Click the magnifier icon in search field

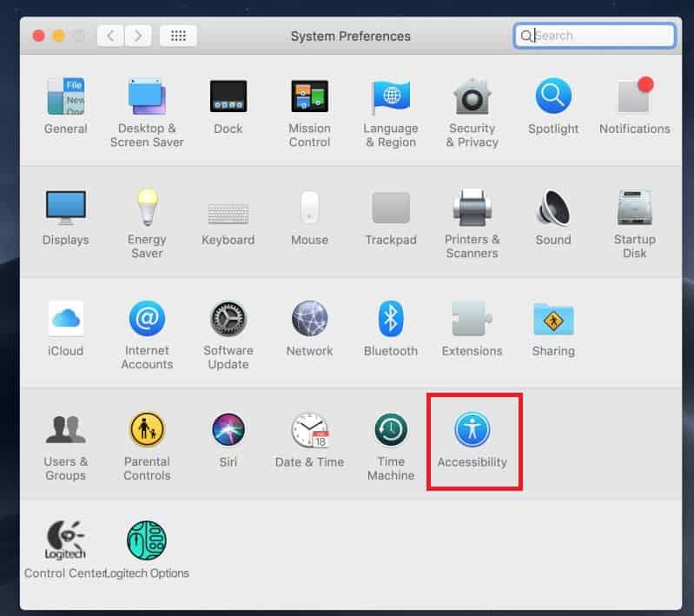pos(525,36)
